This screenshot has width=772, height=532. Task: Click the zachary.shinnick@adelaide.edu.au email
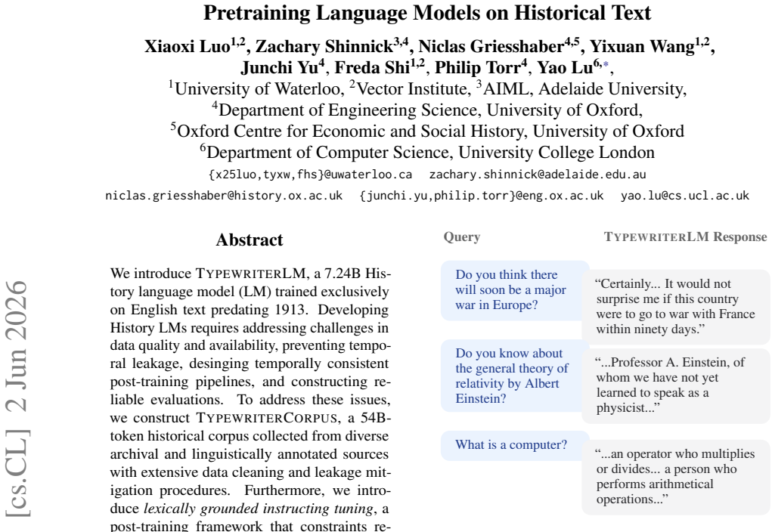coord(537,175)
